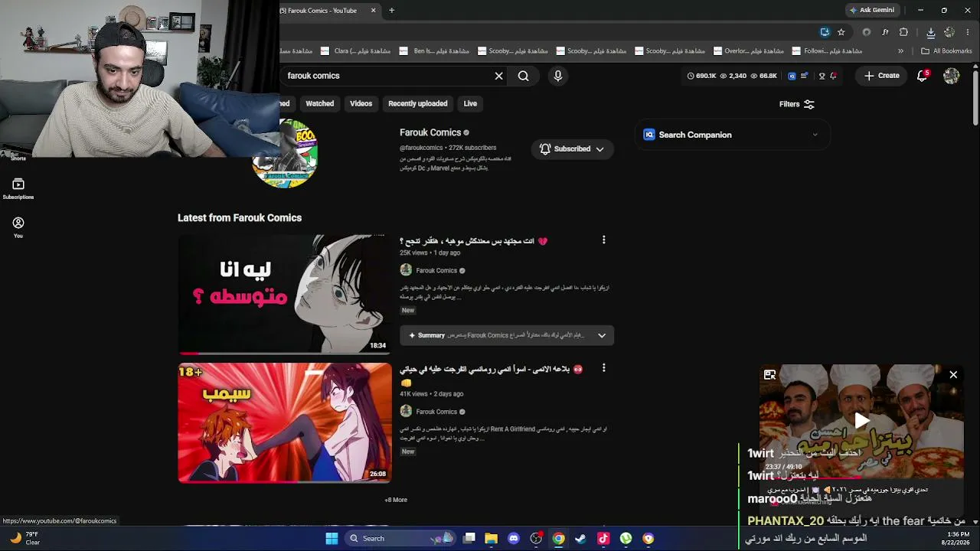Show the +8 More videos
The image size is (980, 551).
tap(396, 500)
